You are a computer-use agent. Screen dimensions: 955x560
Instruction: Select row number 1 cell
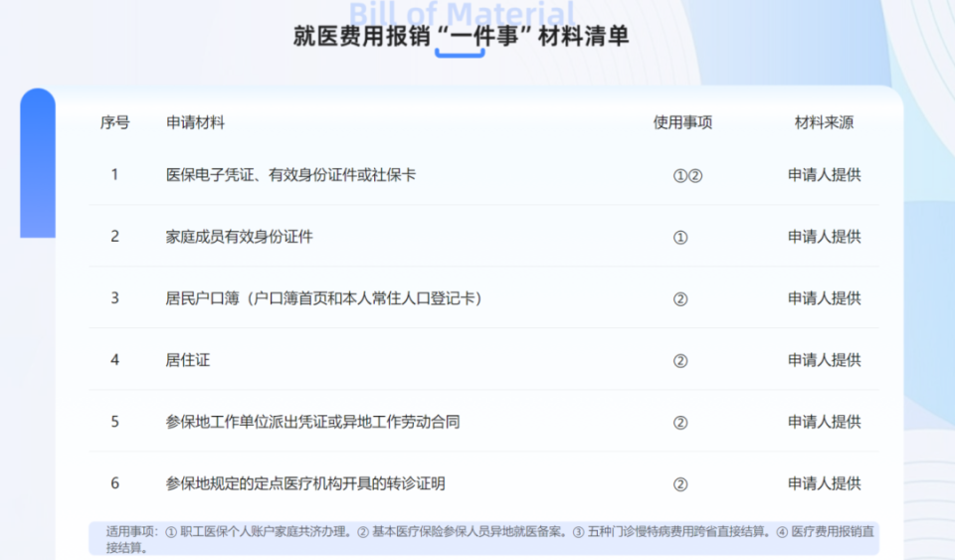tap(114, 175)
